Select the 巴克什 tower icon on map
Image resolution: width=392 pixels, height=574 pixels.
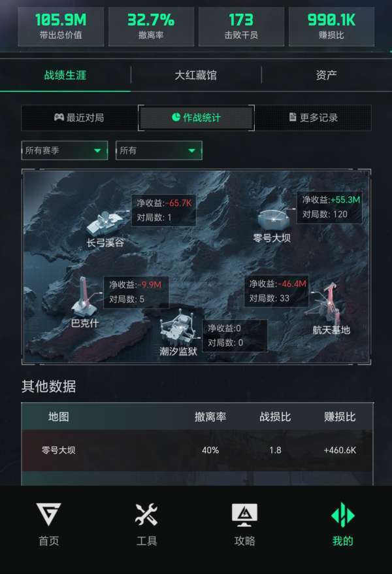click(x=84, y=297)
